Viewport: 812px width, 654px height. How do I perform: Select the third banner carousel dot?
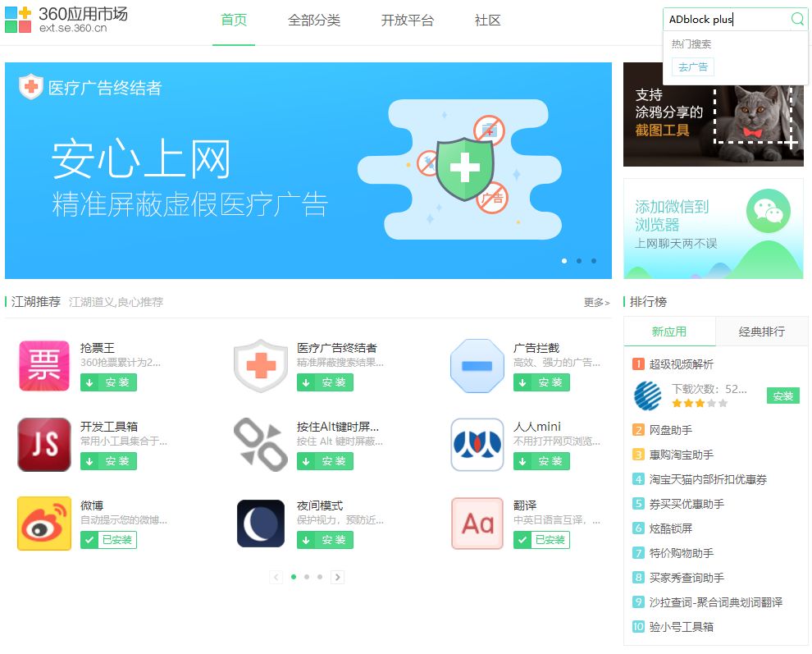tap(594, 261)
